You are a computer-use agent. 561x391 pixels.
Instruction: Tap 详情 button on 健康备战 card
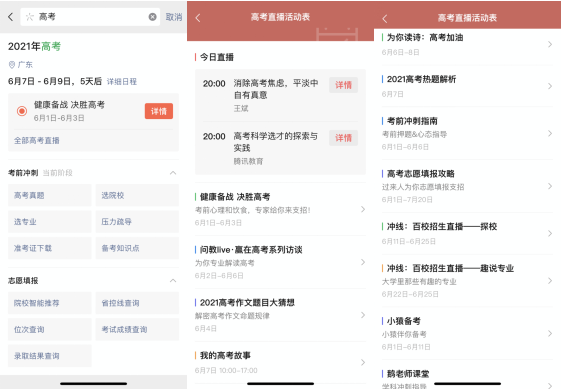159,111
